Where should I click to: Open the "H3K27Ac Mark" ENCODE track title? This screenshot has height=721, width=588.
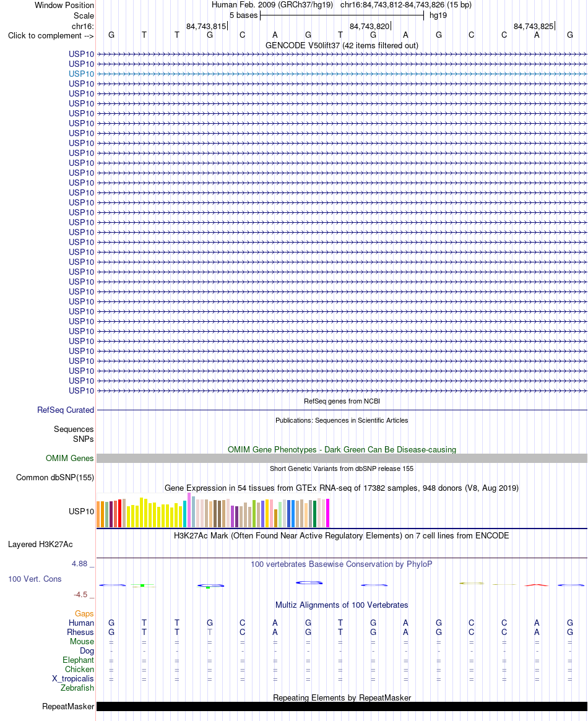pos(342,536)
